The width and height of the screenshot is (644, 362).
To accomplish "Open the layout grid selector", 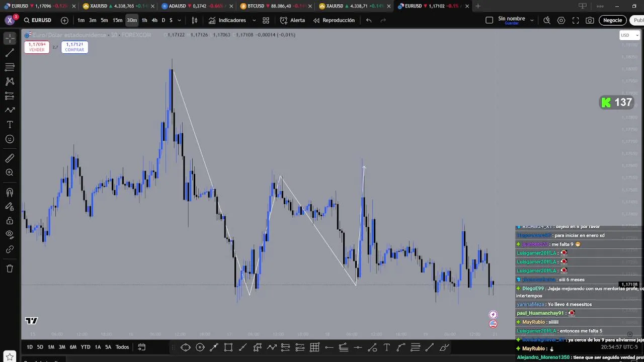I will pyautogui.click(x=266, y=20).
